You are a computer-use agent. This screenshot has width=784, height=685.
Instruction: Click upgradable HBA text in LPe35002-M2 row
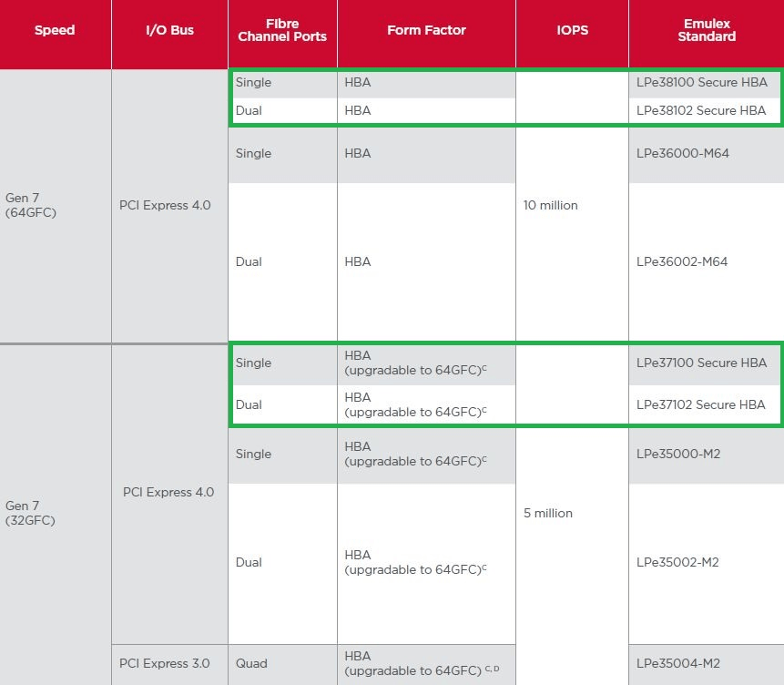415,562
